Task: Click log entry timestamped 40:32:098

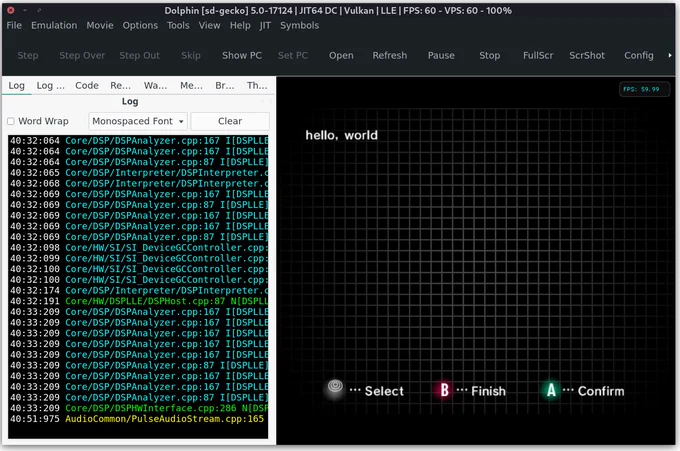Action: (138, 248)
